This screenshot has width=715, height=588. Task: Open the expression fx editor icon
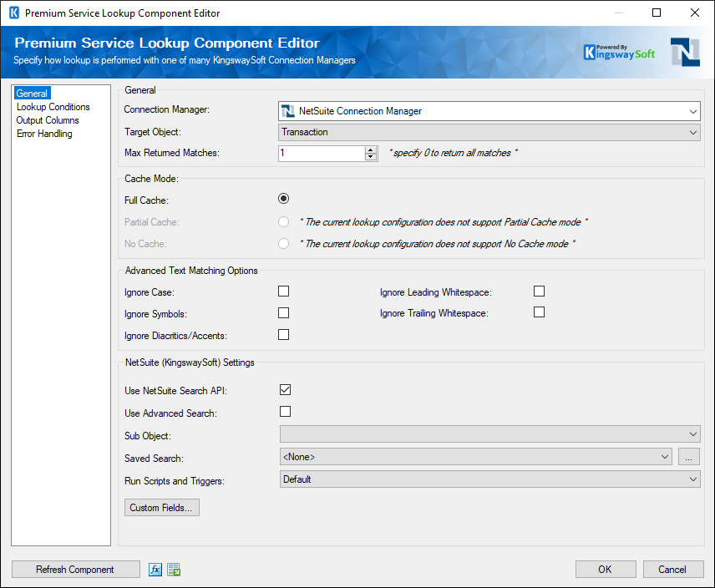click(x=155, y=570)
